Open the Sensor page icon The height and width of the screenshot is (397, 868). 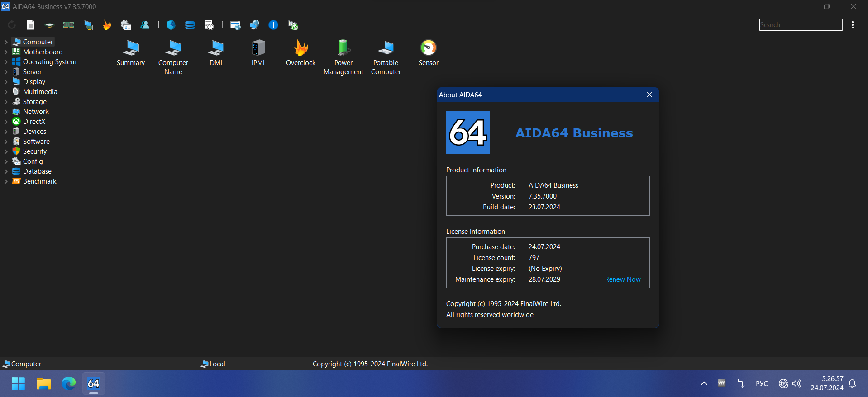pyautogui.click(x=429, y=53)
